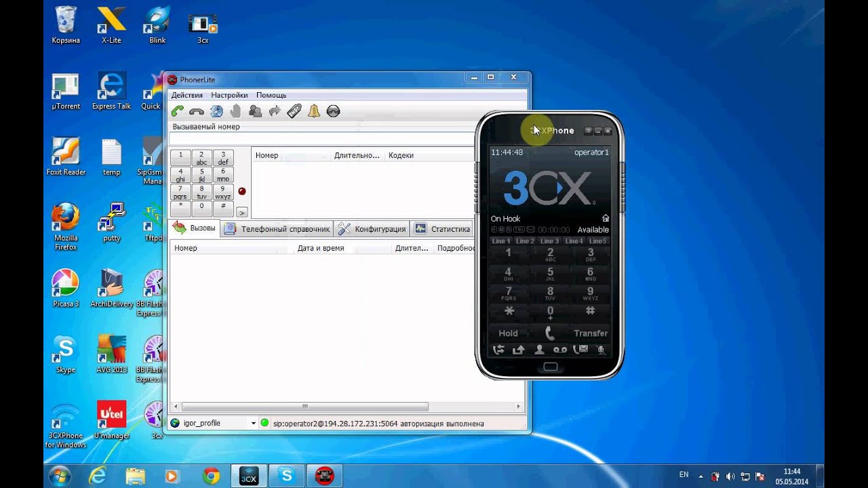
Task: Click the sunglasses face icon in PhonerLite toolbar
Action: [333, 111]
